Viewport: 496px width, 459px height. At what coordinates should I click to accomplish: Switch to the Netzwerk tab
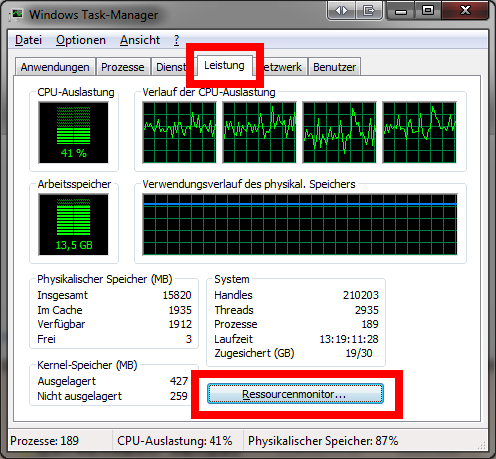tap(283, 67)
